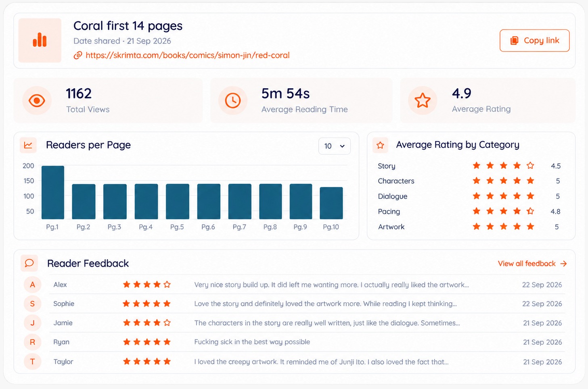The height and width of the screenshot is (389, 588).
Task: Click the speech bubble icon by Reader Feedback
Action: 29,263
